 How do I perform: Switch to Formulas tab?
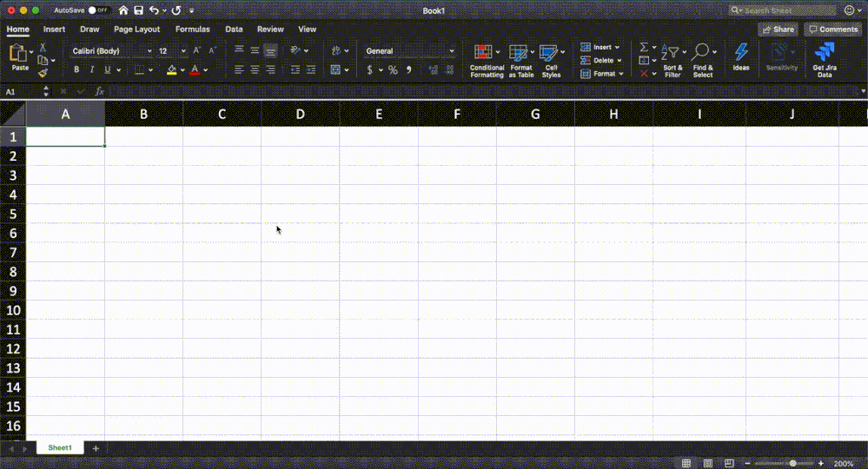pyautogui.click(x=193, y=30)
